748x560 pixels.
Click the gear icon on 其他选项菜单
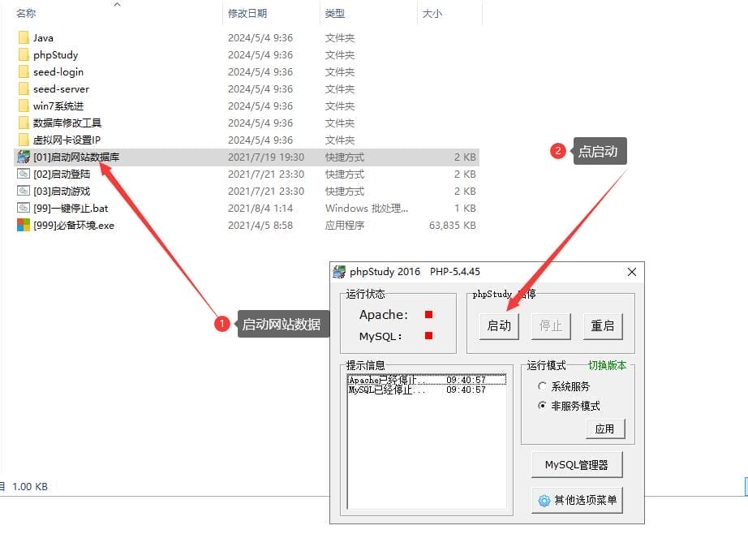(x=544, y=501)
